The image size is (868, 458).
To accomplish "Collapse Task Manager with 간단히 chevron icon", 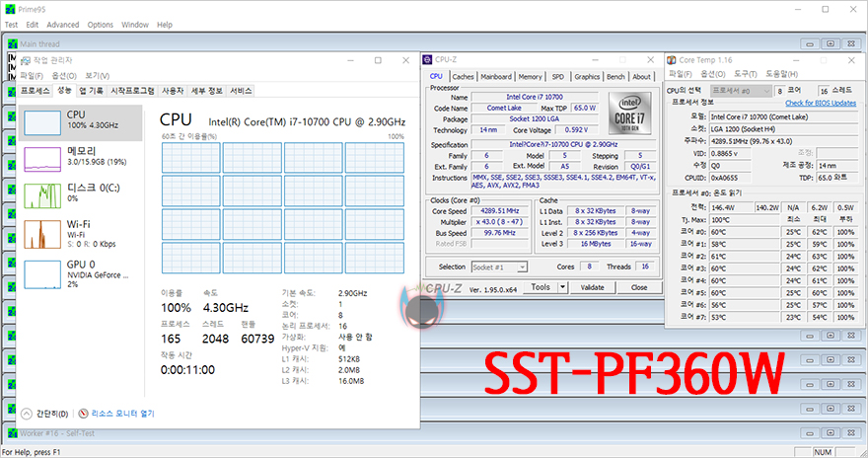I will tap(27, 414).
